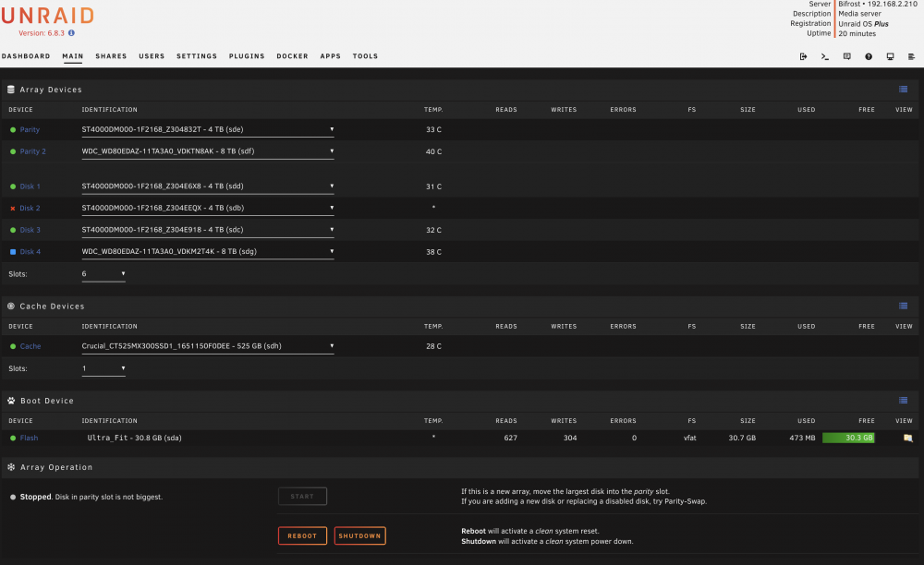Click the Boot Device paw icon

pos(11,401)
